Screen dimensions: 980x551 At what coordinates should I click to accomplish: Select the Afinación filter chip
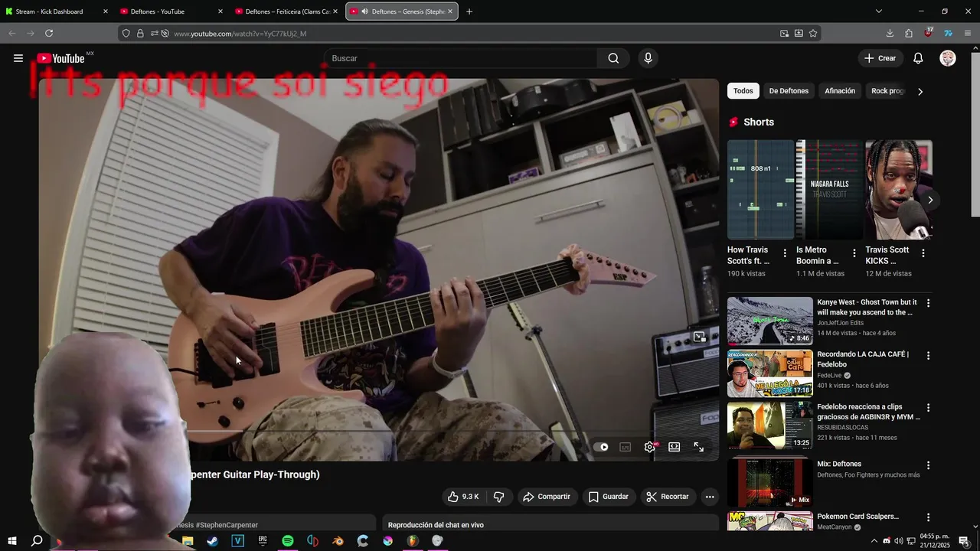point(840,91)
